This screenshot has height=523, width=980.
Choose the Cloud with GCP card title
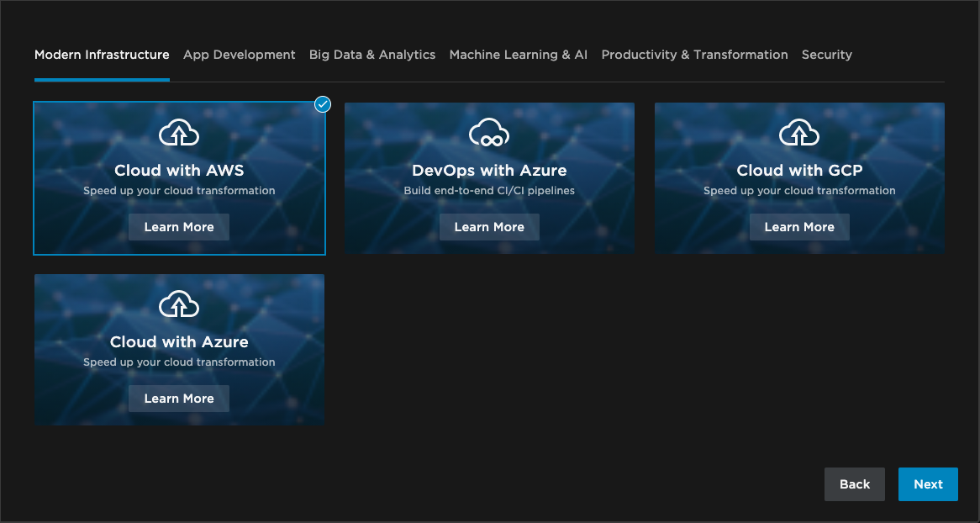(x=799, y=171)
